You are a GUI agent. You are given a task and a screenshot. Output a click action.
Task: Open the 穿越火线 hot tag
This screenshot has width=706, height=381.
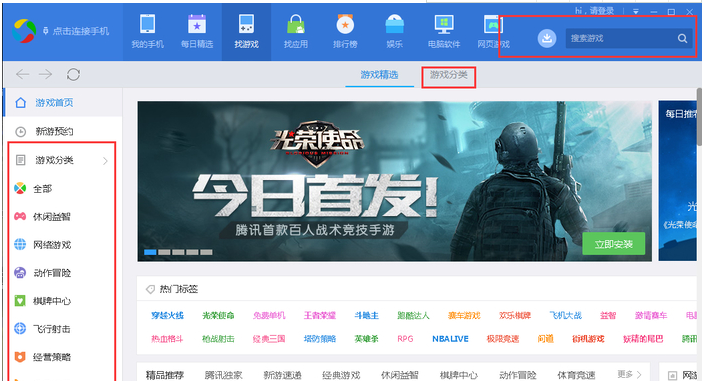click(167, 315)
